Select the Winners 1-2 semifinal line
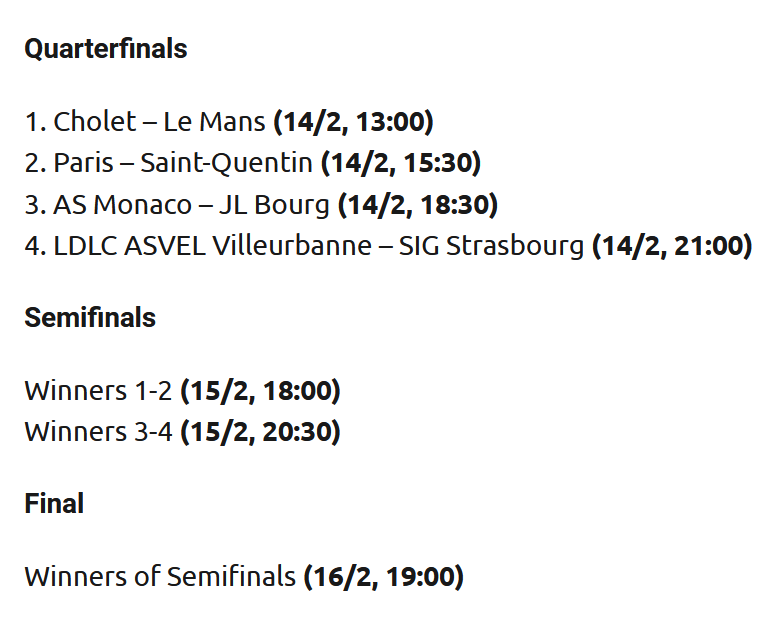Viewport: 778px width, 622px height. coord(183,391)
